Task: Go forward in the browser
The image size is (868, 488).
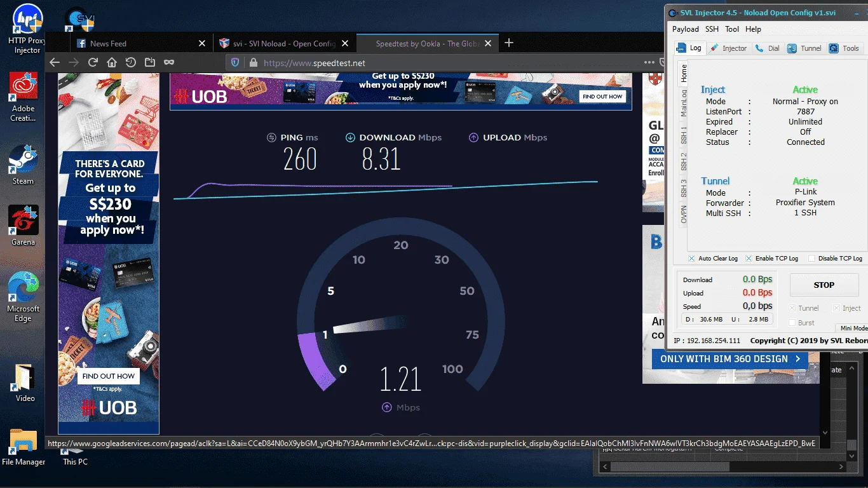Action: pos(74,62)
